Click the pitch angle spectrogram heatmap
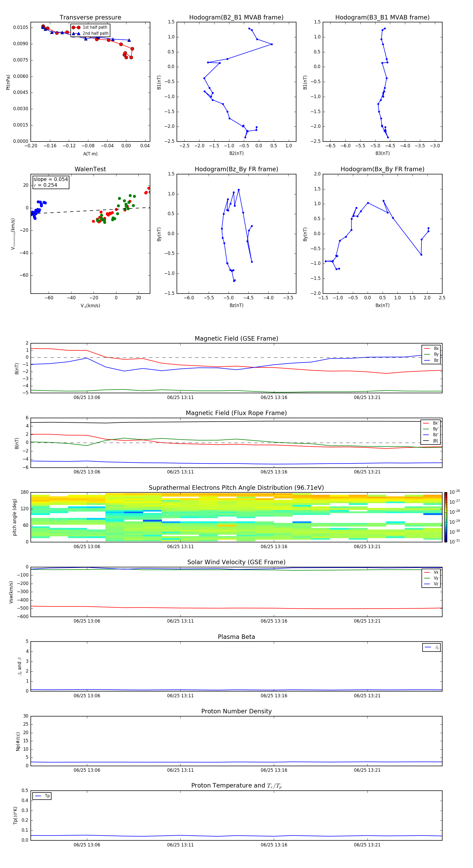This screenshot has height=868, width=473. point(236,517)
